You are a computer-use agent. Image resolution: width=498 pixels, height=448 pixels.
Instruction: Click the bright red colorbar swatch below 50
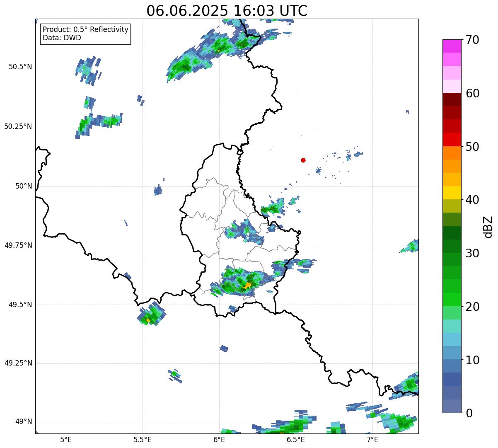tap(452, 139)
